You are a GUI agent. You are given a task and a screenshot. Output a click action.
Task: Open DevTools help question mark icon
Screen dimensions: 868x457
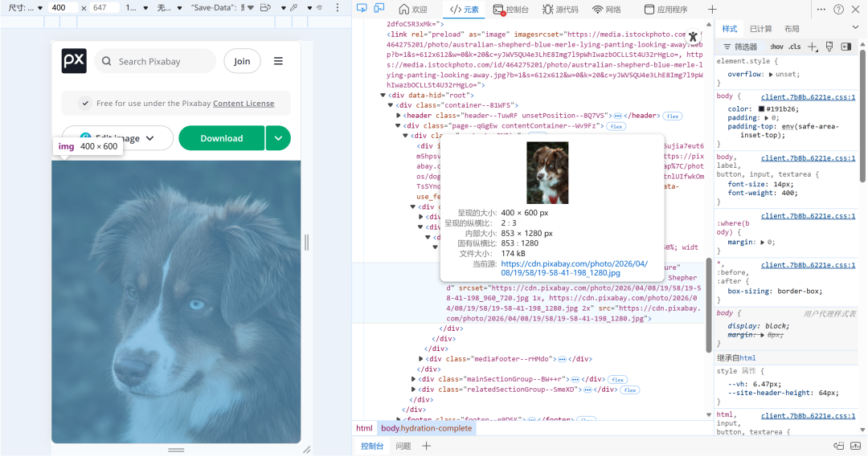(838, 9)
